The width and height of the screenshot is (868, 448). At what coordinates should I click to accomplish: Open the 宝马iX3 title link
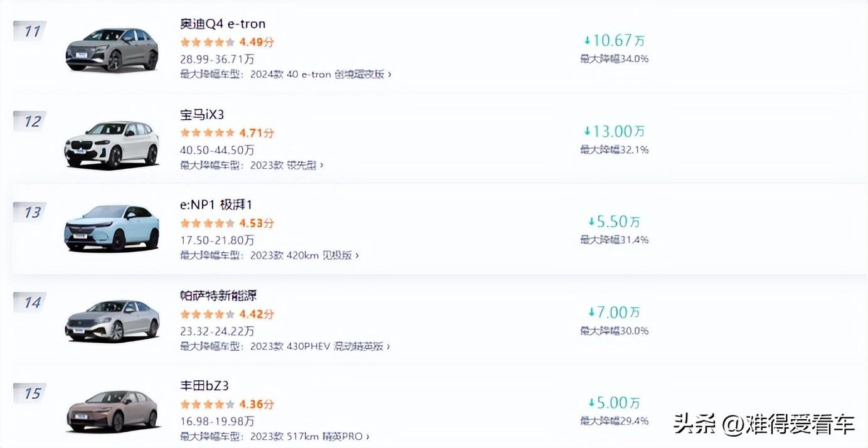click(202, 115)
